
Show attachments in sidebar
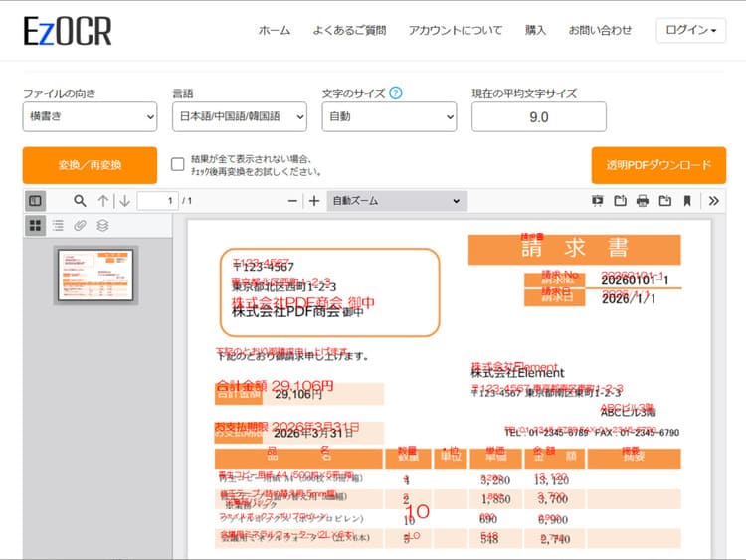[80, 225]
